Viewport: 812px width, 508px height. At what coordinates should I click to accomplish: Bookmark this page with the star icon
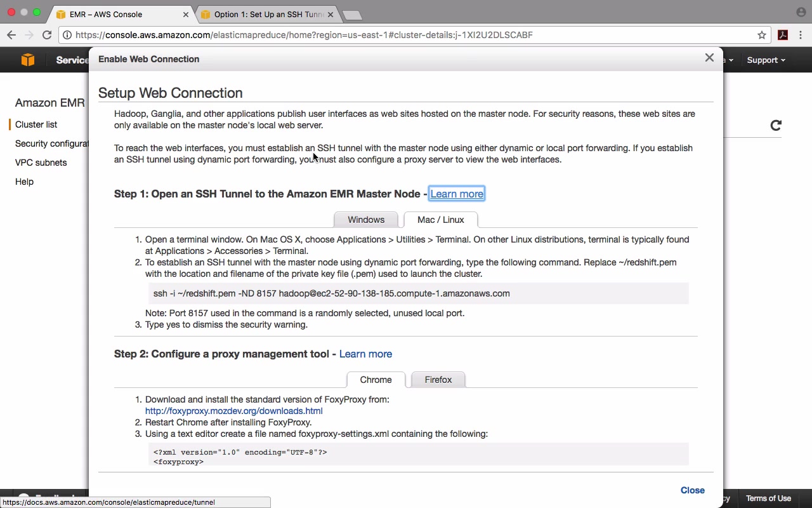(x=762, y=35)
